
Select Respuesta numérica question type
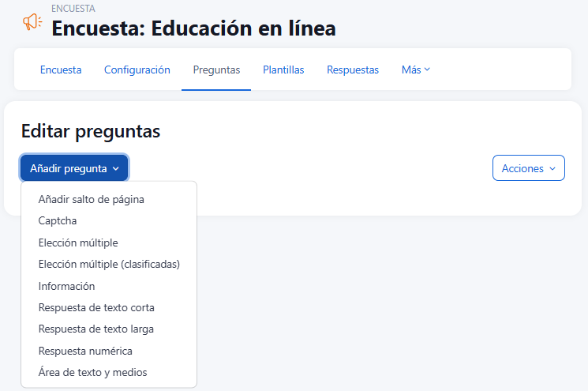(85, 351)
